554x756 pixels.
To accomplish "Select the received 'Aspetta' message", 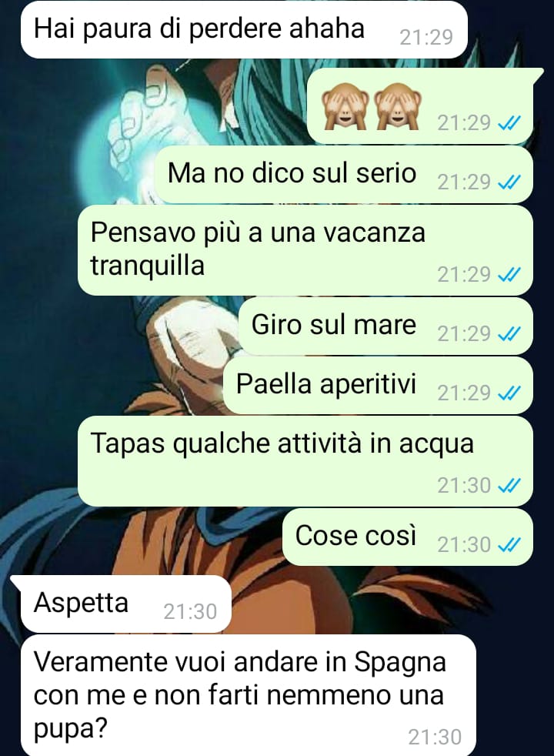I will [125, 603].
